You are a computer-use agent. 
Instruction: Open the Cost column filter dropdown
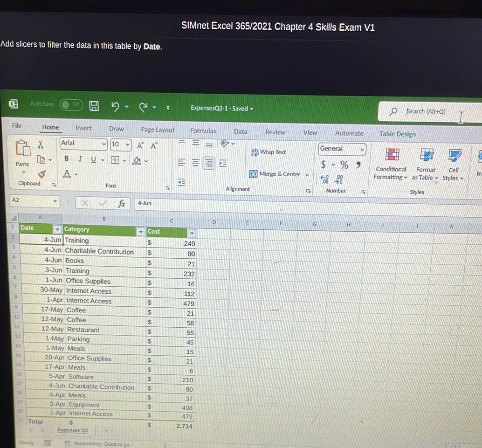pos(192,233)
